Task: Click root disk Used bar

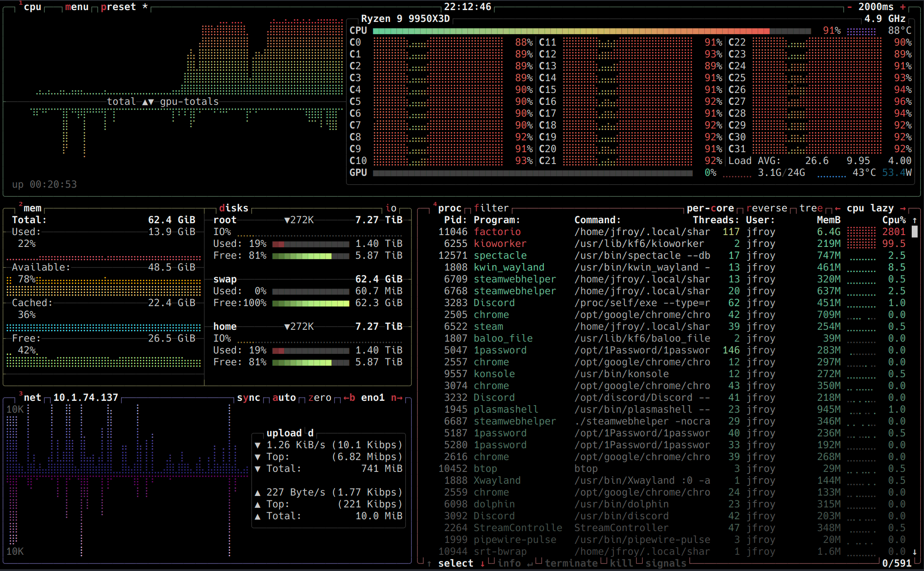Action: coord(310,244)
